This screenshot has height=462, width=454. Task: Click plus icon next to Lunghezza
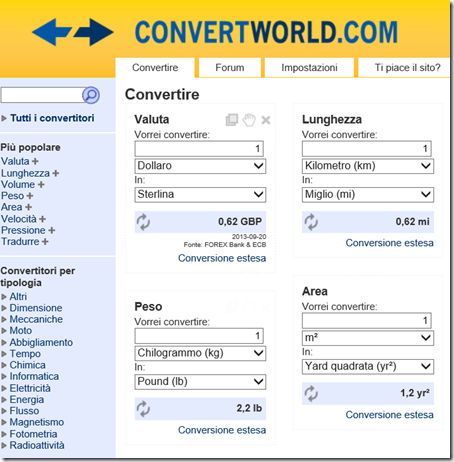tap(56, 173)
